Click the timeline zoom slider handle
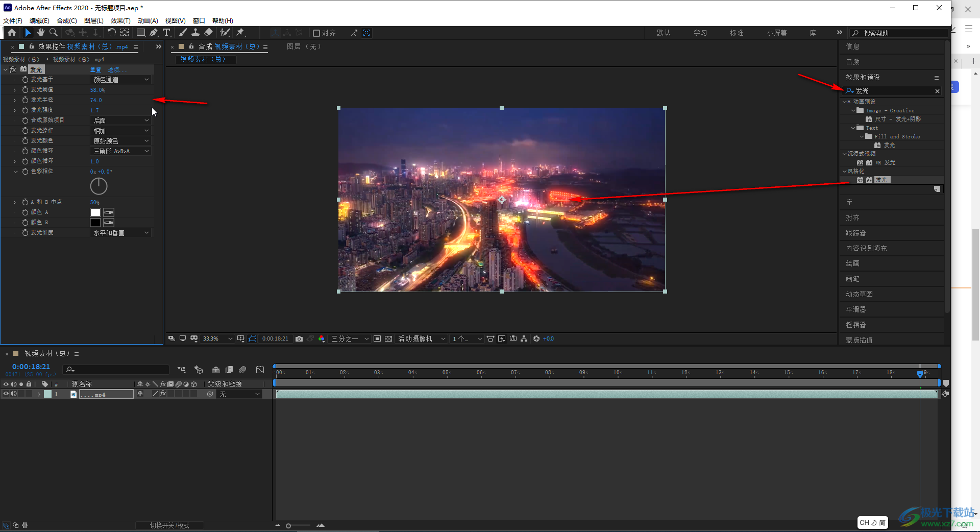Image resolution: width=980 pixels, height=532 pixels. coord(288,526)
